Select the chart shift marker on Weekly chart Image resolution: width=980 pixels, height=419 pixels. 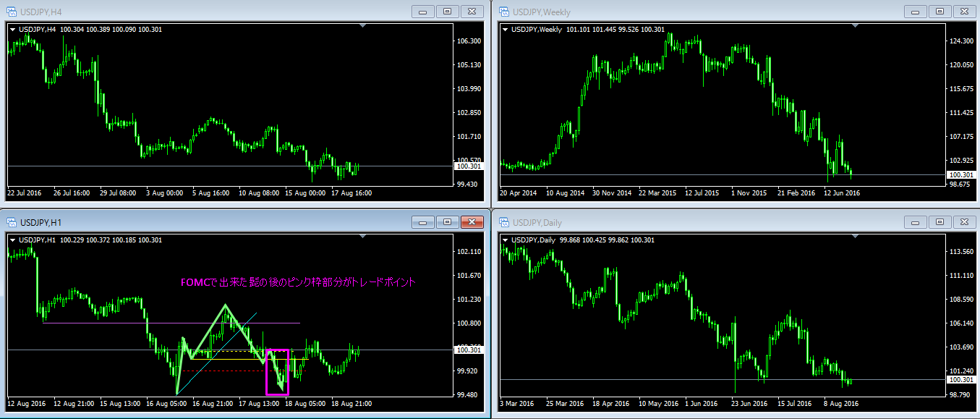856,26
